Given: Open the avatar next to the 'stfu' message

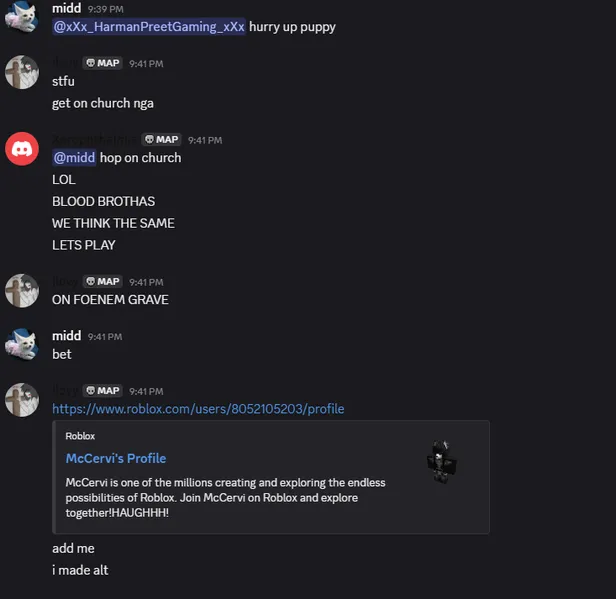Looking at the screenshot, I should [x=22, y=73].
